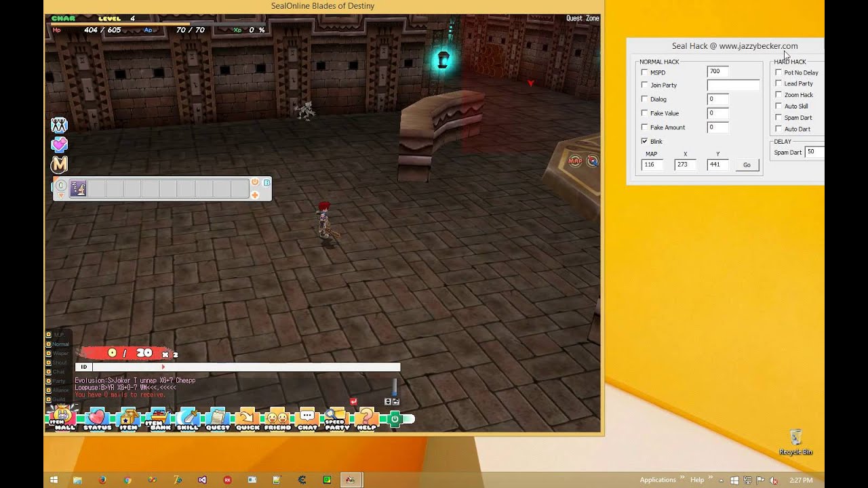Open the Recycle Bin desktop icon
868x488 pixels.
[x=796, y=442]
